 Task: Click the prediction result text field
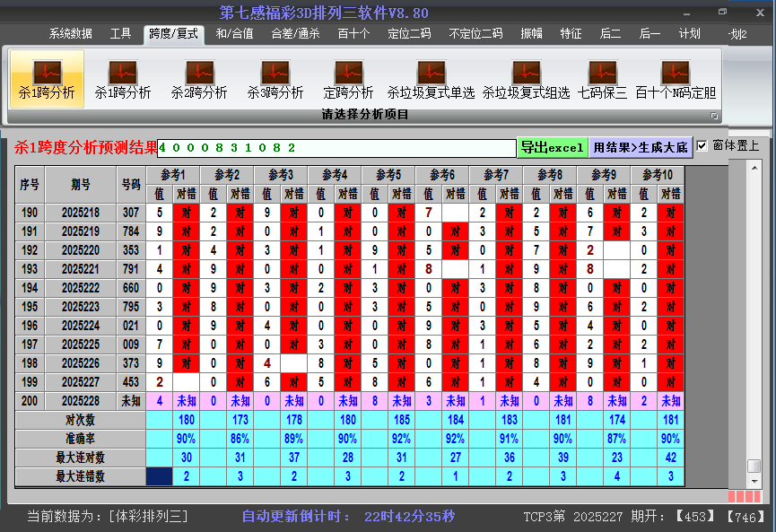336,147
